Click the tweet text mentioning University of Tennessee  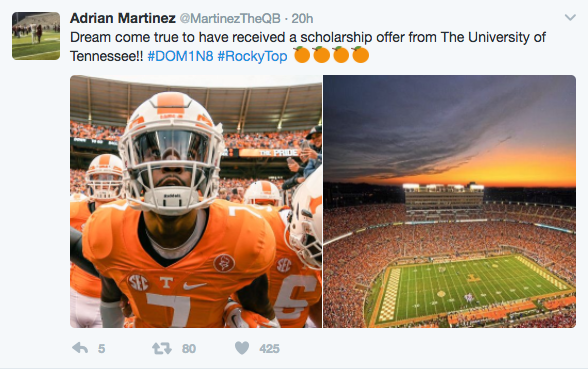pyautogui.click(x=308, y=46)
